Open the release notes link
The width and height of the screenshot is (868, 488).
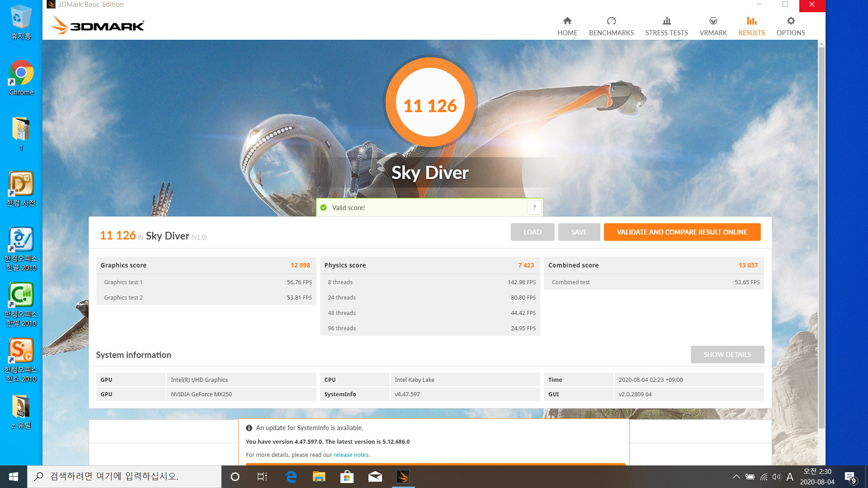351,455
